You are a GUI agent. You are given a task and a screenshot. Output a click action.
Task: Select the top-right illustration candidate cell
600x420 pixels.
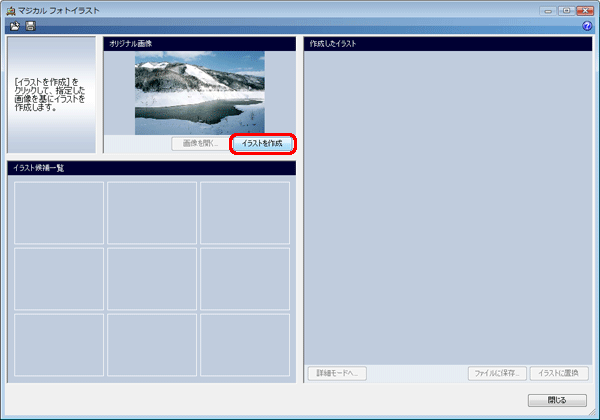(x=245, y=212)
